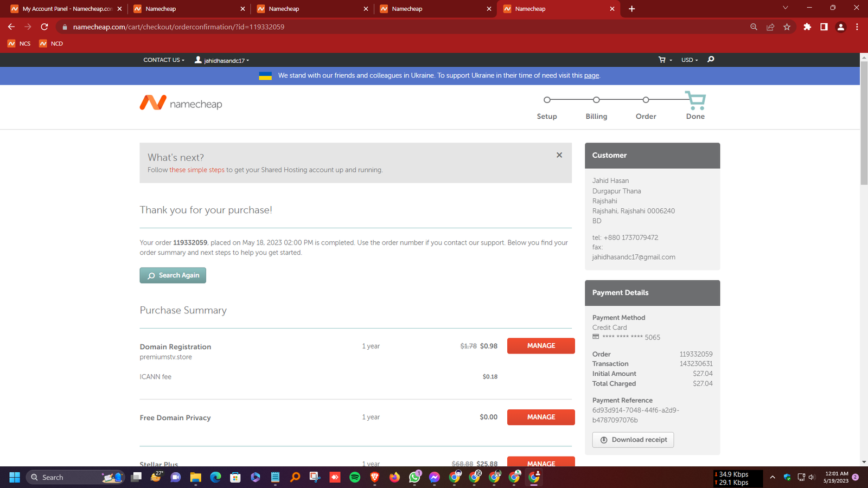Click order number 119332059 in message
Image resolution: width=868 pixels, height=488 pixels.
point(190,242)
